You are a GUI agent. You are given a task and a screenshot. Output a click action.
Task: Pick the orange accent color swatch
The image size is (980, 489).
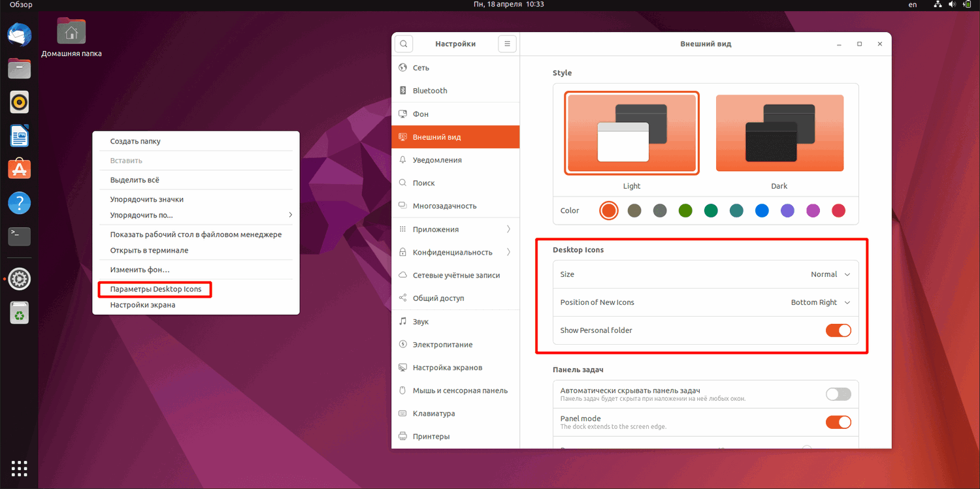click(x=609, y=210)
